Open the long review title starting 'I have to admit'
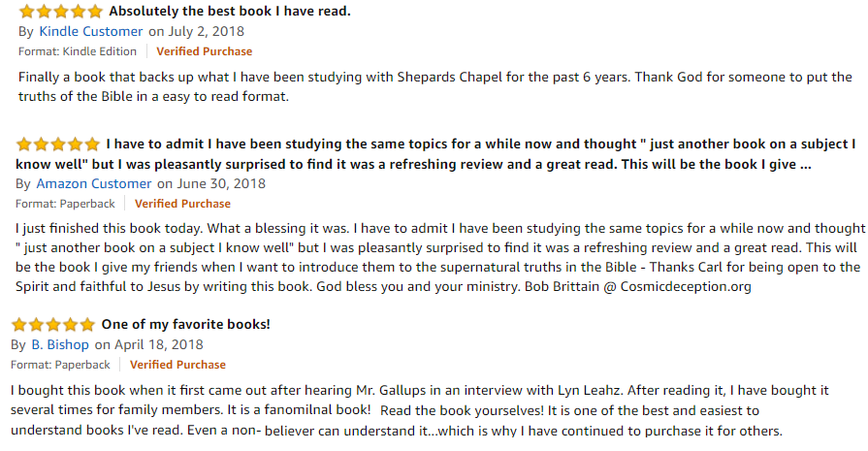This screenshot has height=451, width=868. tap(435, 154)
